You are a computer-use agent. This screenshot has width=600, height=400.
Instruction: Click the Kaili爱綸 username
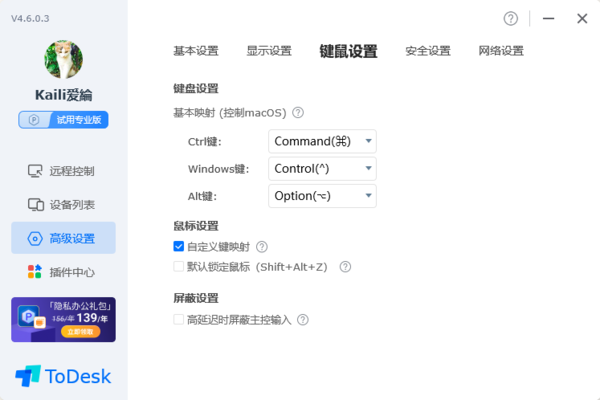point(64,95)
